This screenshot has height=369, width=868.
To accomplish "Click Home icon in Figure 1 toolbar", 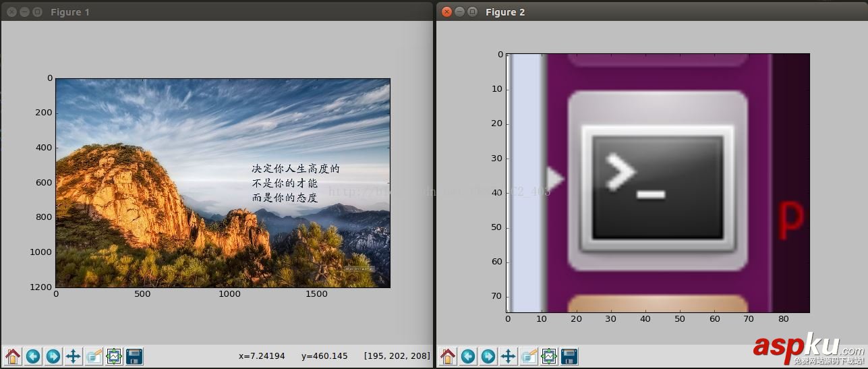I will click(13, 356).
